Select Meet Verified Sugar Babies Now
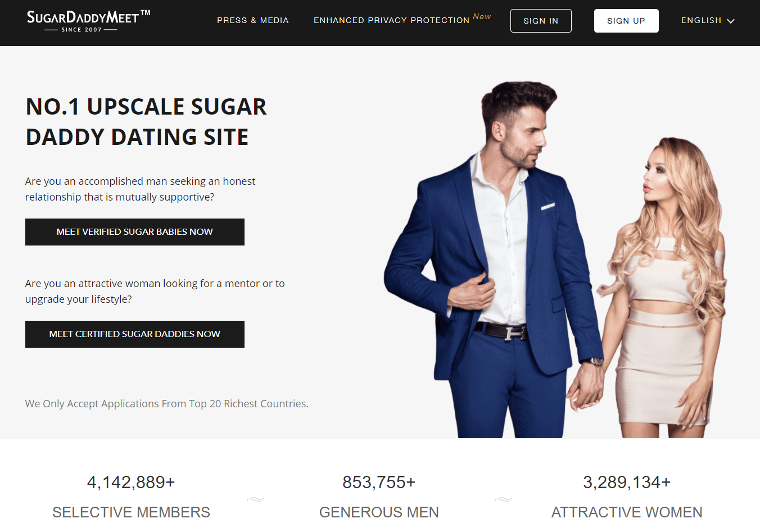 pyautogui.click(x=135, y=232)
